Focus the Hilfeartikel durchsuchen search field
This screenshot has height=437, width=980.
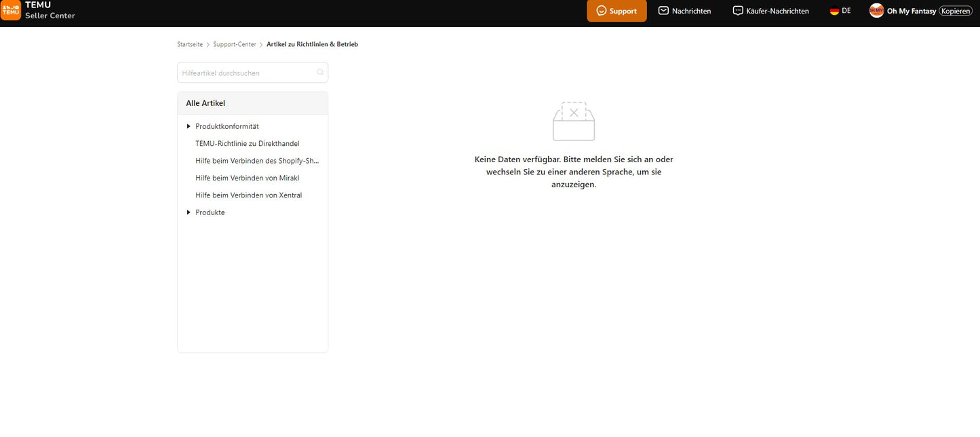[x=252, y=73]
